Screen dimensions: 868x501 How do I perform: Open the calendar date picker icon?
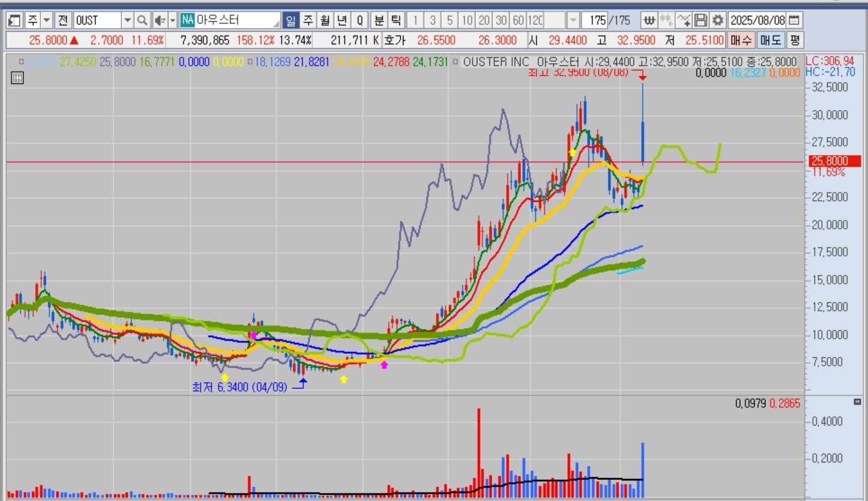pyautogui.click(x=794, y=20)
